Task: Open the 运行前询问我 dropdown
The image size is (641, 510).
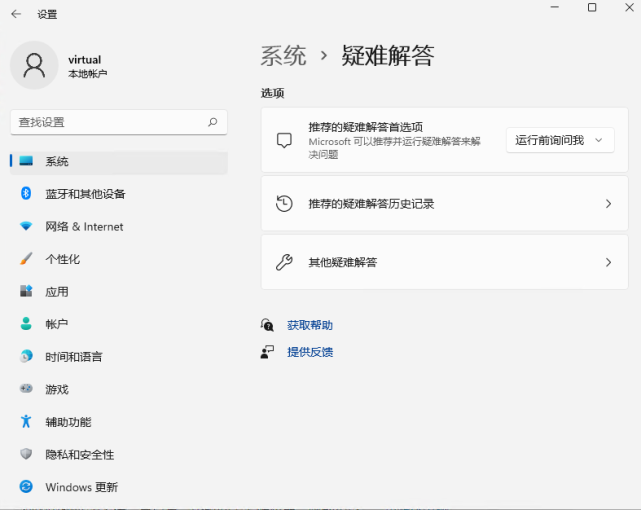Action: pyautogui.click(x=560, y=140)
